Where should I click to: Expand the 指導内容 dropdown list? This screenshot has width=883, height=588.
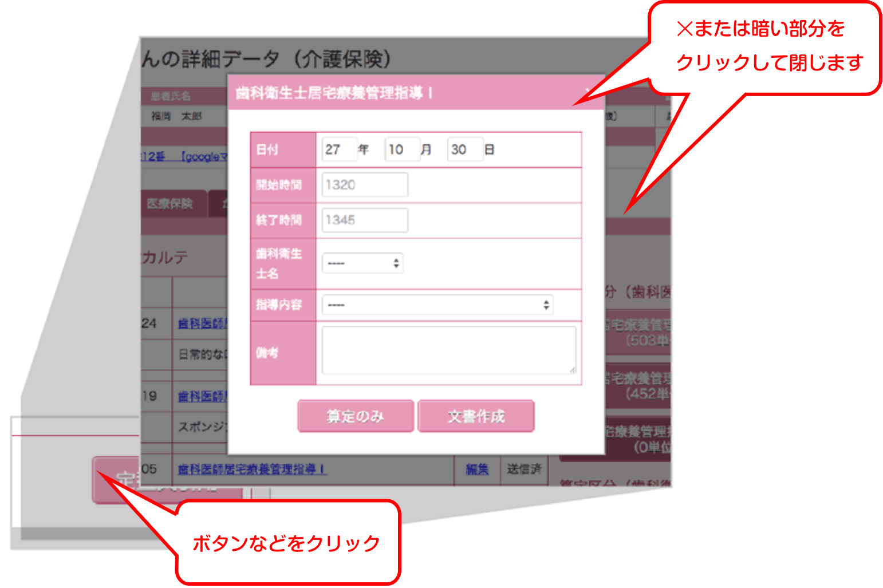coord(438,305)
